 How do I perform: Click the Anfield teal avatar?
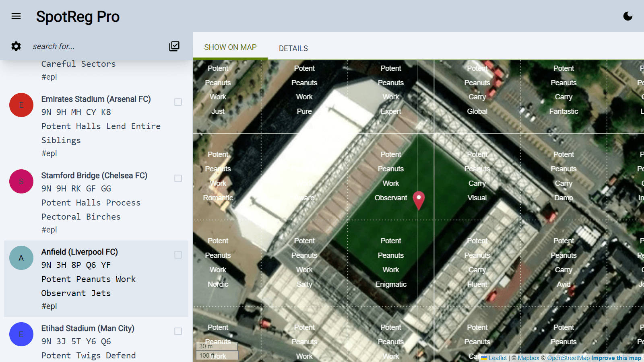[x=21, y=258]
